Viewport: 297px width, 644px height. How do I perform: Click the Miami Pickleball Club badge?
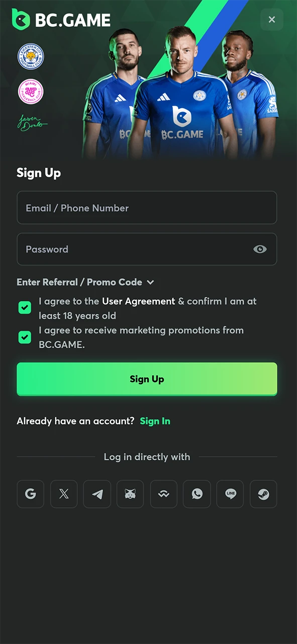[x=30, y=92]
